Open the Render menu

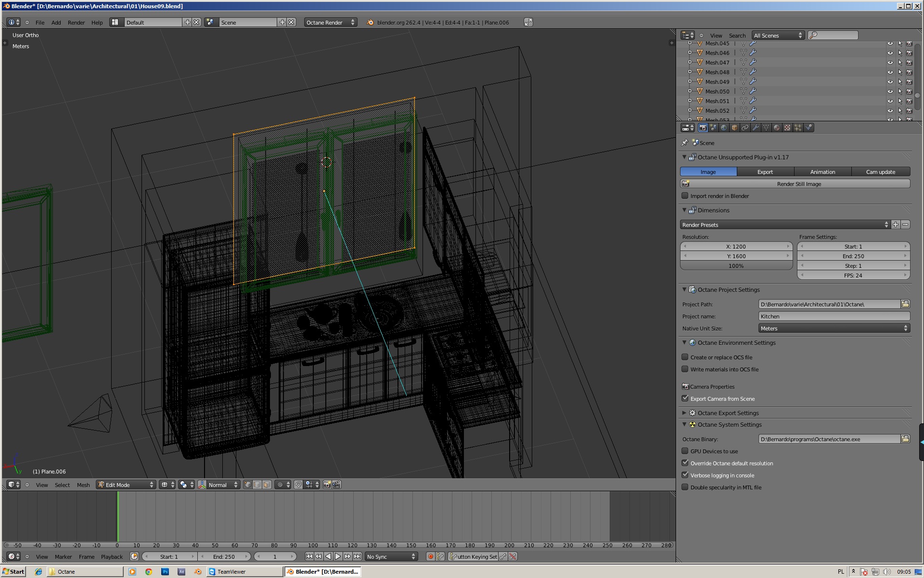(76, 23)
